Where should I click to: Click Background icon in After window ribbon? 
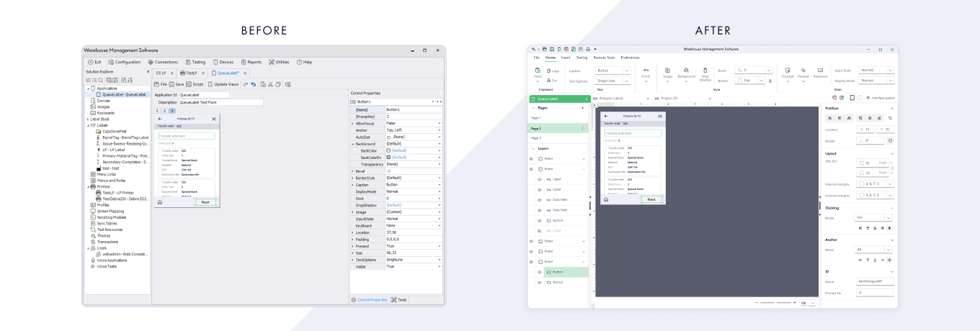tap(686, 70)
